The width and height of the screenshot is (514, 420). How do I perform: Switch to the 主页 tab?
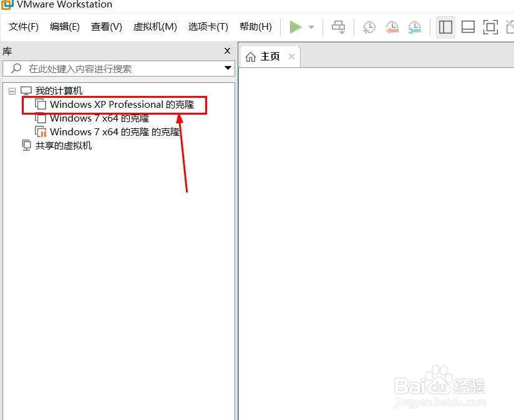[269, 57]
